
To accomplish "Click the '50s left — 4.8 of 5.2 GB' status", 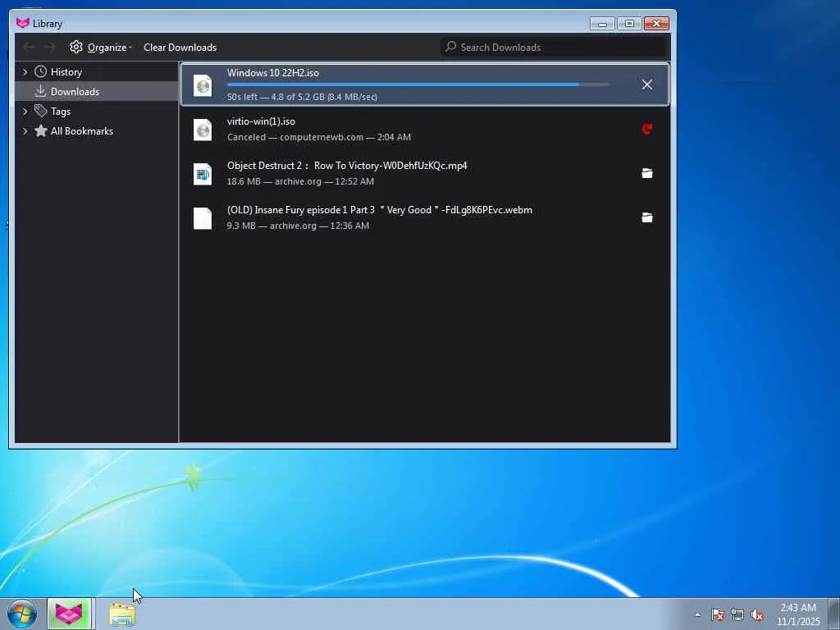I will click(x=302, y=97).
